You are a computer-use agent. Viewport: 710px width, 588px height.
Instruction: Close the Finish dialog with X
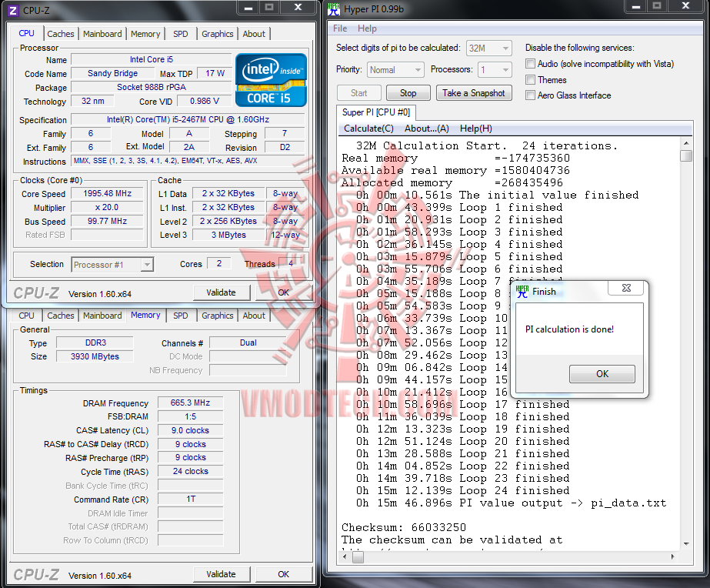click(x=626, y=288)
